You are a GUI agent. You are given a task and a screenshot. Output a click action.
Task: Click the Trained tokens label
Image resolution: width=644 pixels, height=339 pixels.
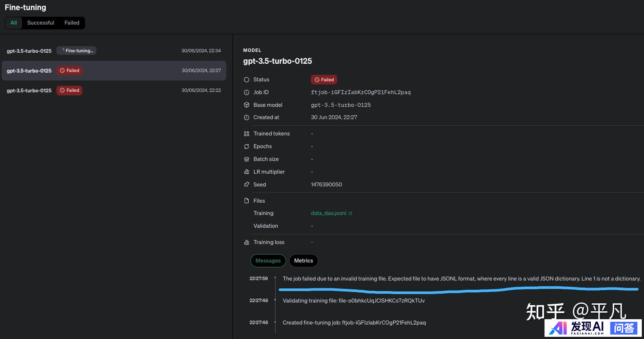pos(272,134)
